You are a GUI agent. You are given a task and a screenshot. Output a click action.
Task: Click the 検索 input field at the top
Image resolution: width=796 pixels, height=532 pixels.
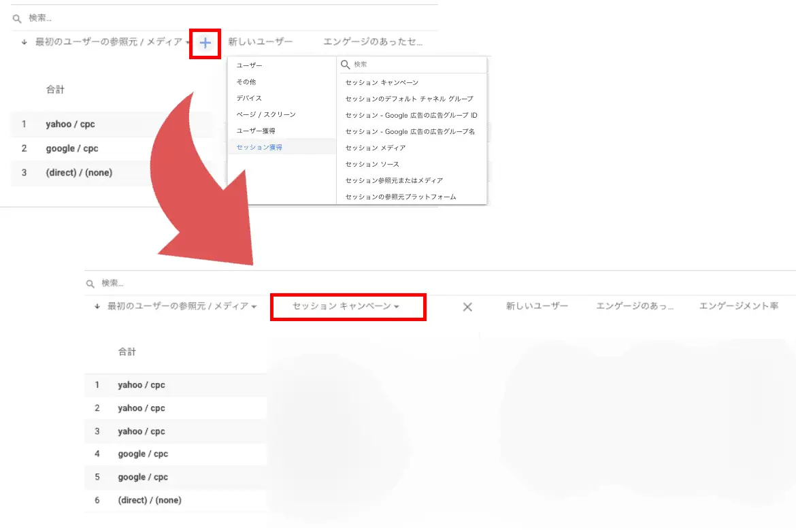tap(41, 18)
